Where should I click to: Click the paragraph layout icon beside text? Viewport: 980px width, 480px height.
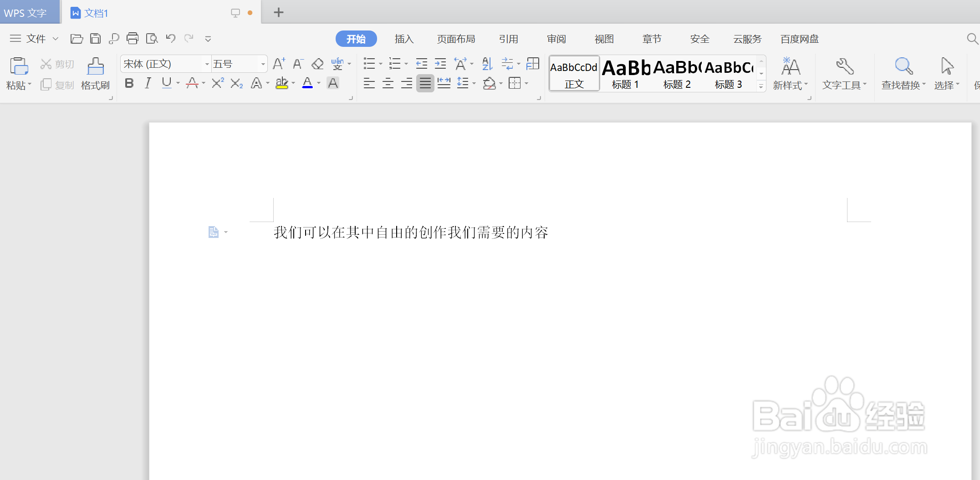tap(214, 232)
